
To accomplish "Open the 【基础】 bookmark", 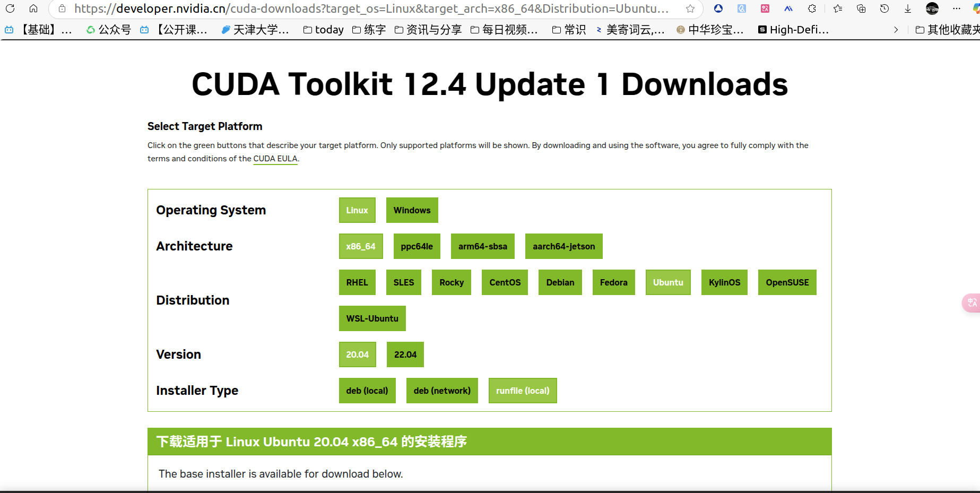I will 38,30.
